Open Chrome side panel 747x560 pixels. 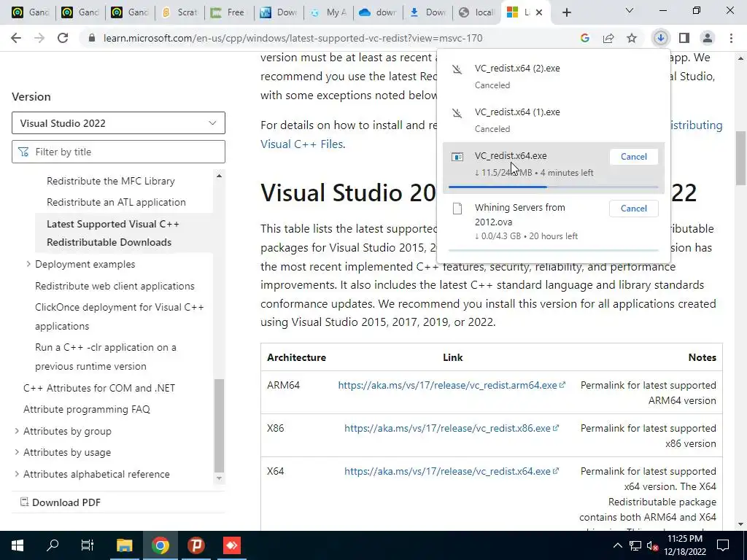click(684, 38)
